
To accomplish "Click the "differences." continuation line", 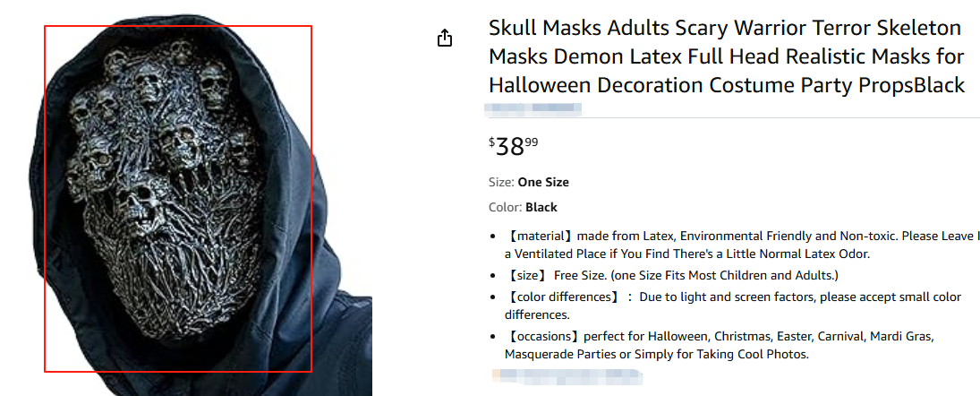I will (x=537, y=314).
